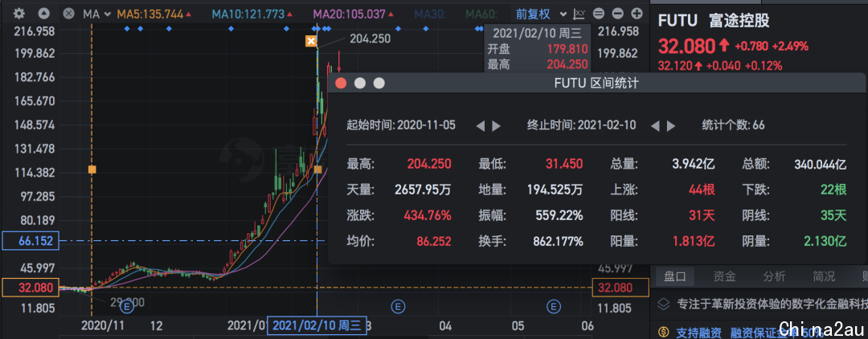The height and width of the screenshot is (339, 868).
Task: Click the 均价 value 86.252
Action: click(432, 242)
